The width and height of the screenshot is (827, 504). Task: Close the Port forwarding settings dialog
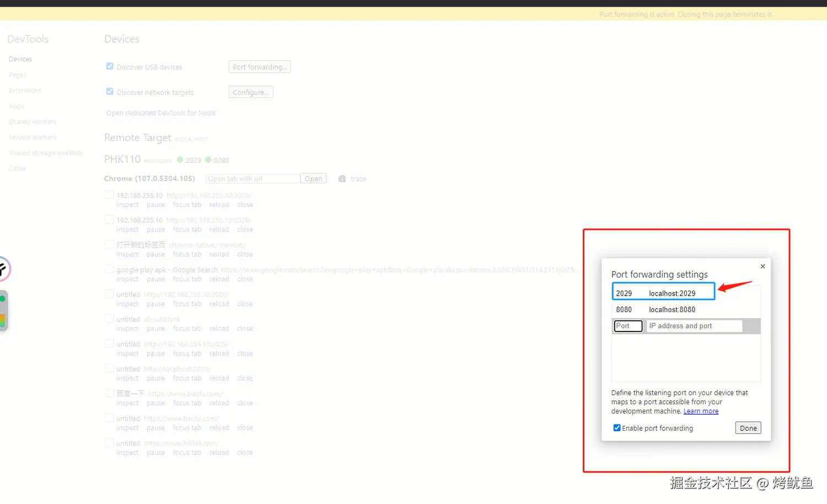762,266
